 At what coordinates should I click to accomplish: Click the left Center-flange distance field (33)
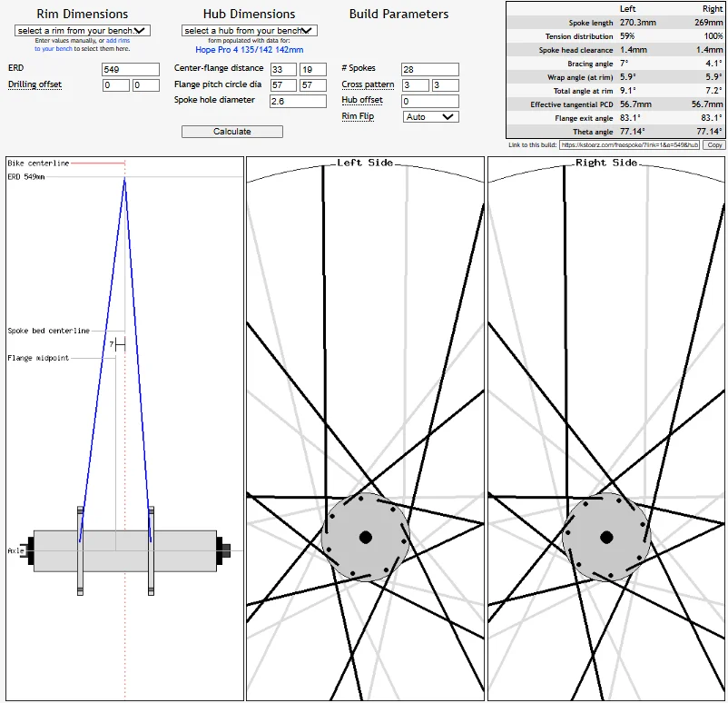283,70
